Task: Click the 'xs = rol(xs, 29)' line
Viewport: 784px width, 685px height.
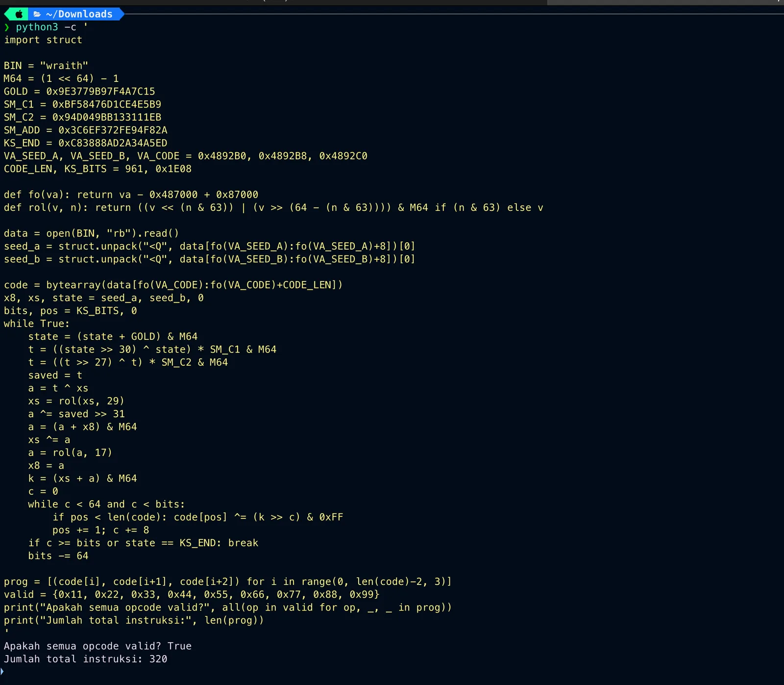Action: [76, 401]
